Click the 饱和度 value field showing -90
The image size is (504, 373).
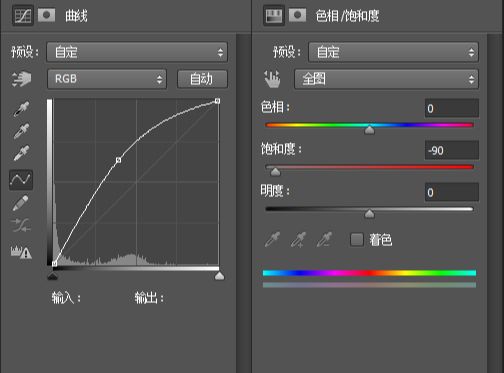coord(452,150)
